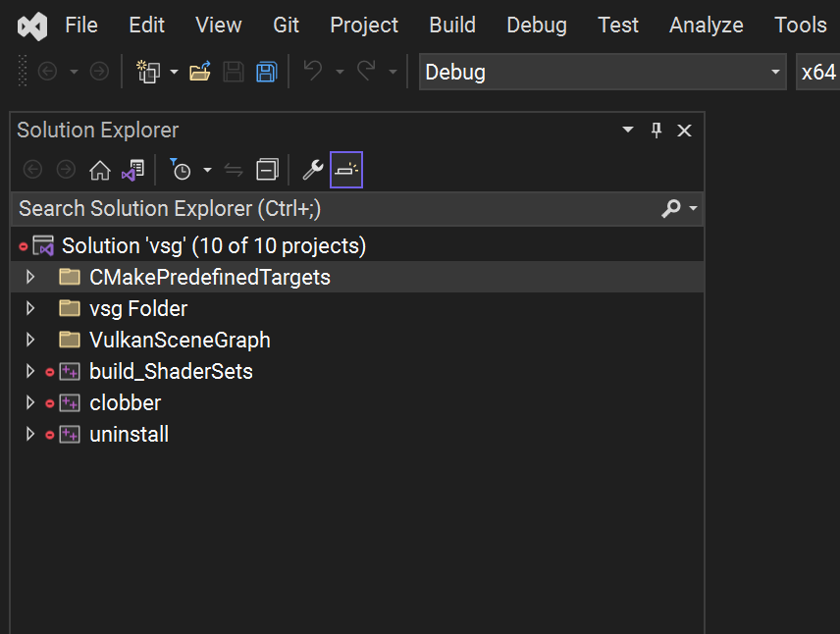The height and width of the screenshot is (634, 840).
Task: Expand the build_ShaderSets project node
Action: (x=29, y=371)
